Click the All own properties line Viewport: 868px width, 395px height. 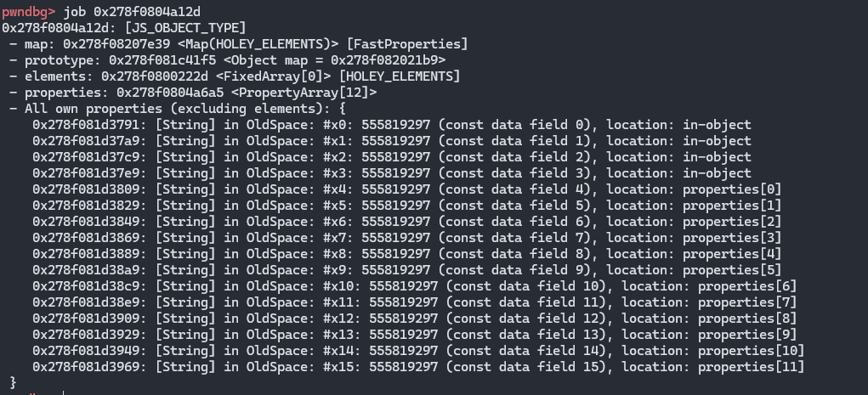177,108
